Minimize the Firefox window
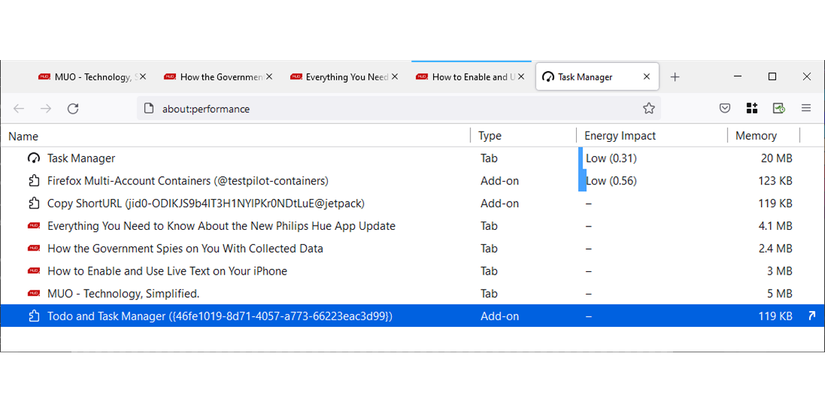Image resolution: width=825 pixels, height=413 pixels. pos(738,76)
